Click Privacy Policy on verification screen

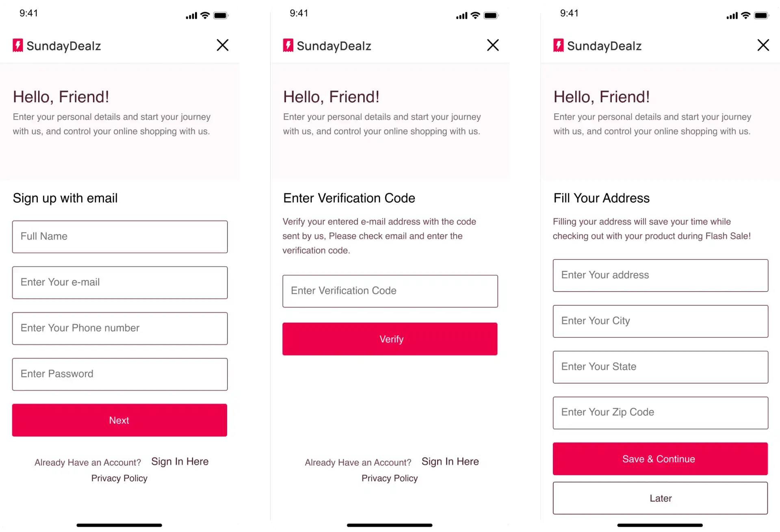[x=390, y=478]
